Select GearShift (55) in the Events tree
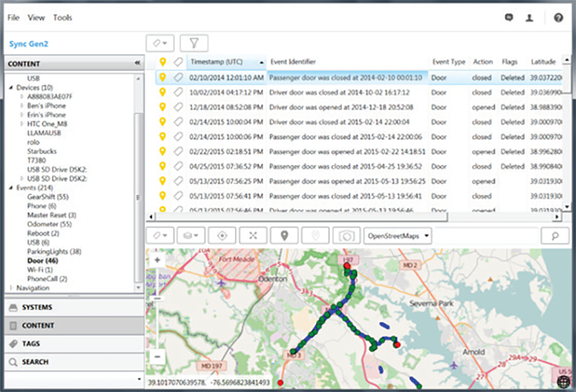This screenshot has height=392, width=576. (47, 196)
